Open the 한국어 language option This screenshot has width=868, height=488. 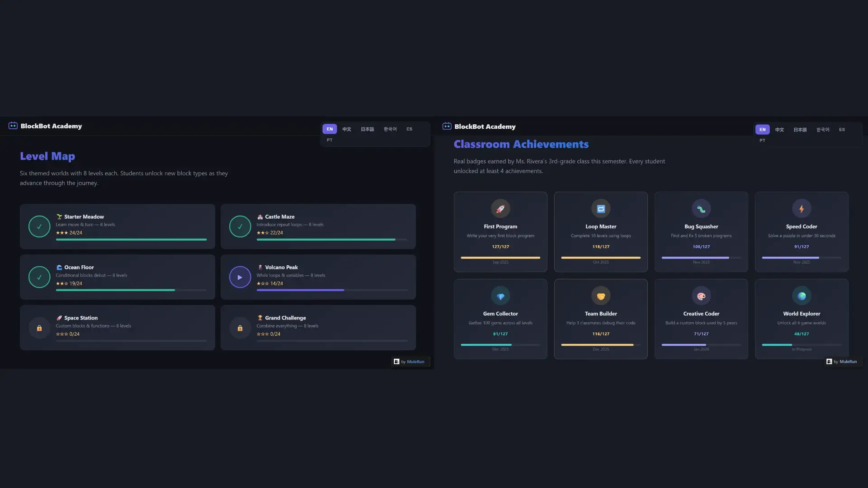(x=390, y=129)
